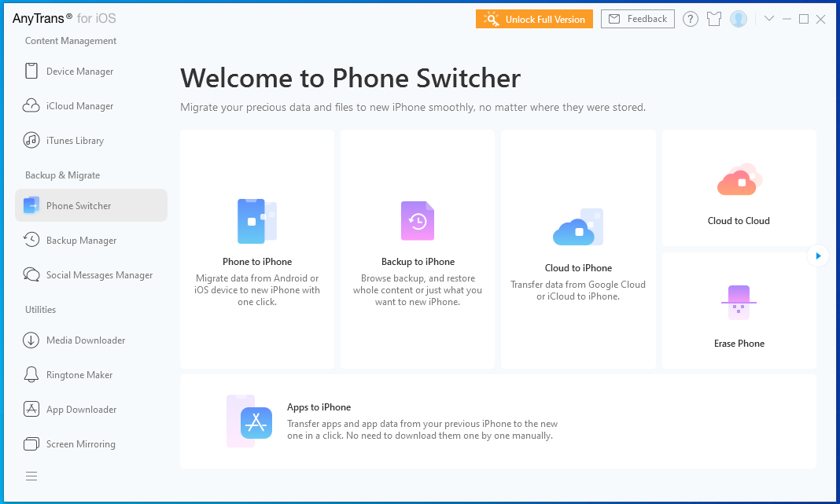Open the skin shirt icon
Screen dimensions: 840x504
713,20
